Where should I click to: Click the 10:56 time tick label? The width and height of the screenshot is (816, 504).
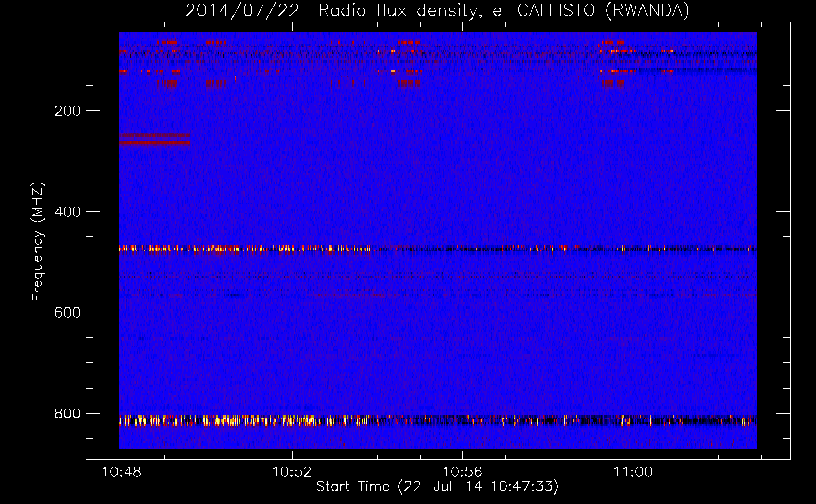click(x=462, y=472)
